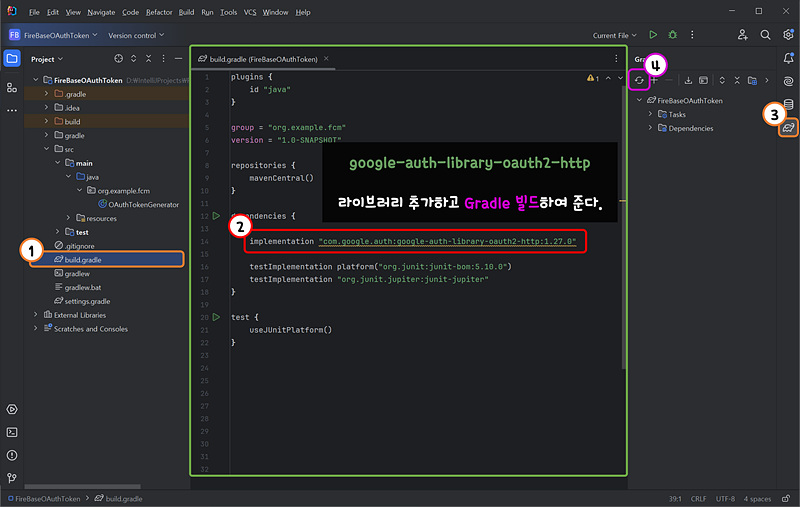Open the VCS menu
This screenshot has width=800, height=507.
pyautogui.click(x=250, y=12)
